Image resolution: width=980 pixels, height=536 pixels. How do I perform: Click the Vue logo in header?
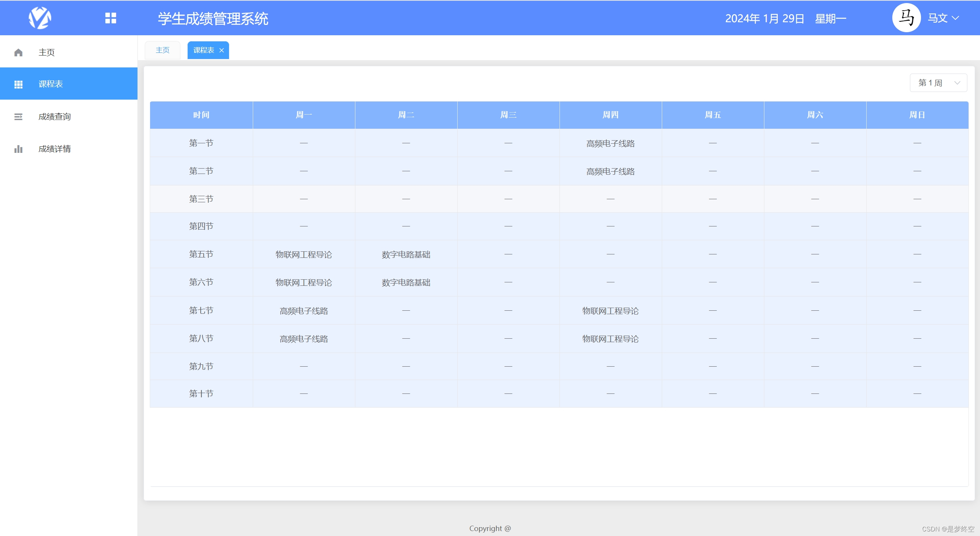tap(40, 18)
